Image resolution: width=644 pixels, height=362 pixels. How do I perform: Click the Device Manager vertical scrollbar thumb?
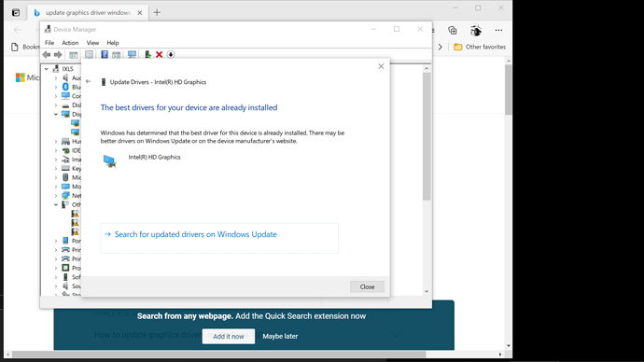[427, 136]
